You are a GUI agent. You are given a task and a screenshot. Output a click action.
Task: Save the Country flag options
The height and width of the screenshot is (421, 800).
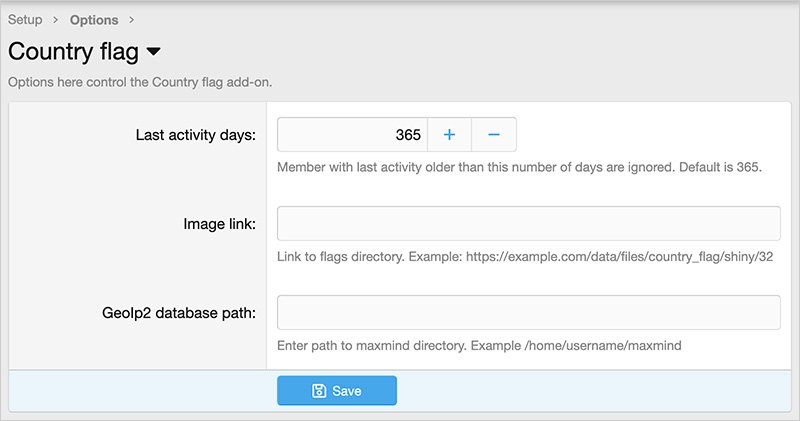click(337, 391)
